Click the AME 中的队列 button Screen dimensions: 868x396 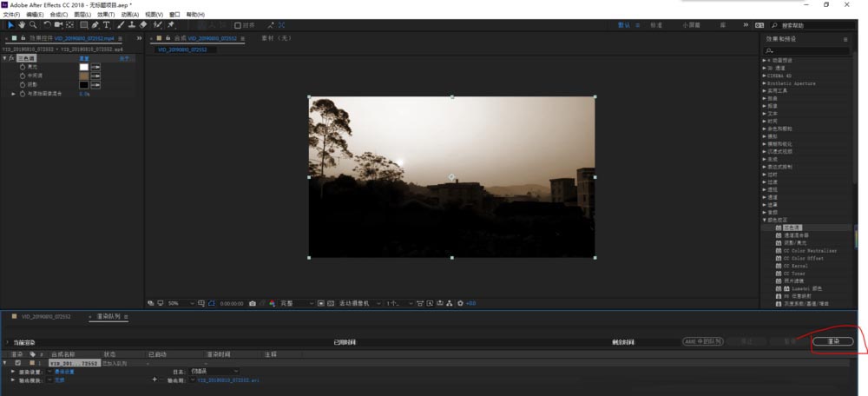(x=703, y=341)
